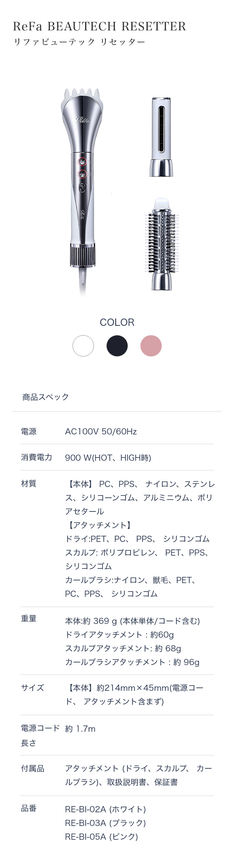Select the black color swatch
This screenshot has width=234, height=868.
click(117, 346)
